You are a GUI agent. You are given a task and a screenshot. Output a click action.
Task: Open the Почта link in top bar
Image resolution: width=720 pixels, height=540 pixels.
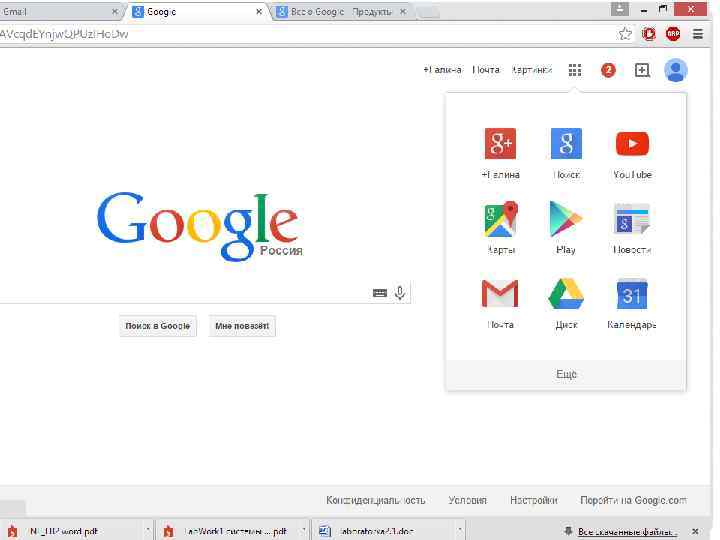click(x=486, y=70)
